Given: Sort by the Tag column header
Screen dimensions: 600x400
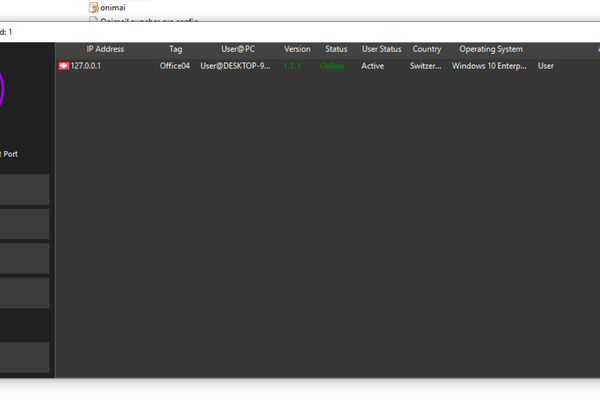Looking at the screenshot, I should [x=176, y=49].
